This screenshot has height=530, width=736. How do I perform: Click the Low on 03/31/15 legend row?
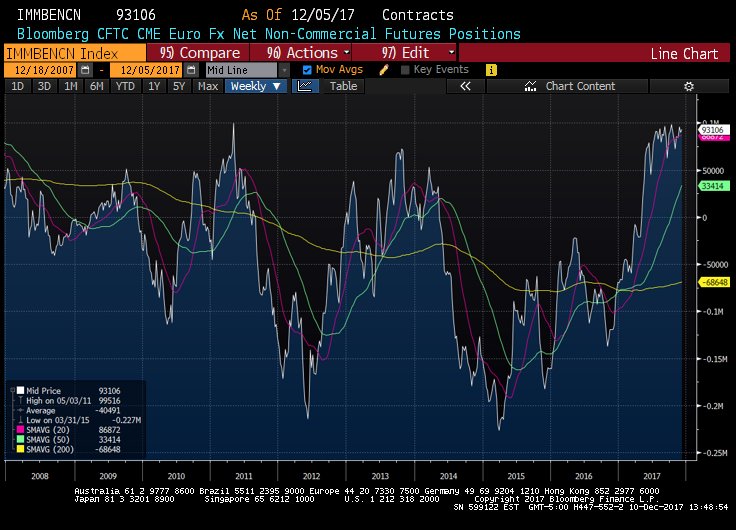tap(79, 420)
